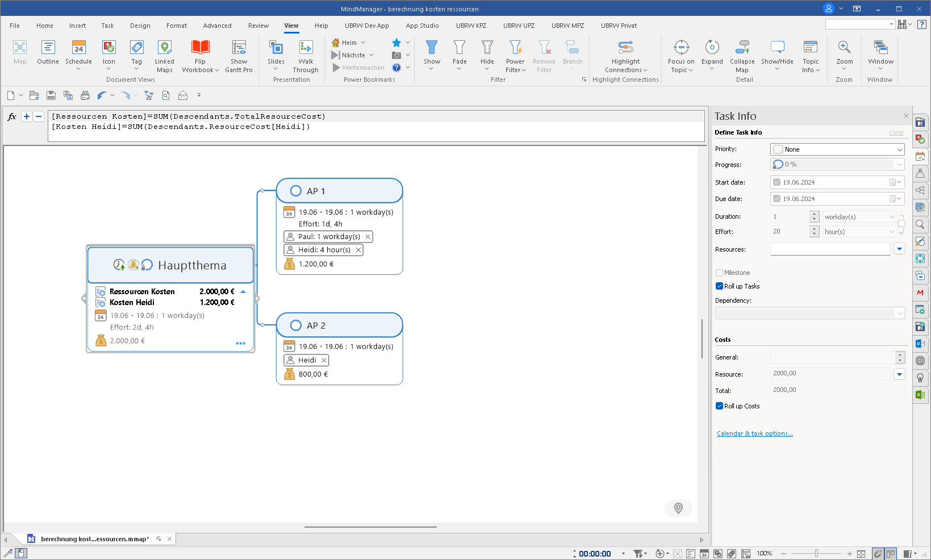Collapse Hauptthema properties with blue arrow
The height and width of the screenshot is (560, 931).
pos(243,291)
